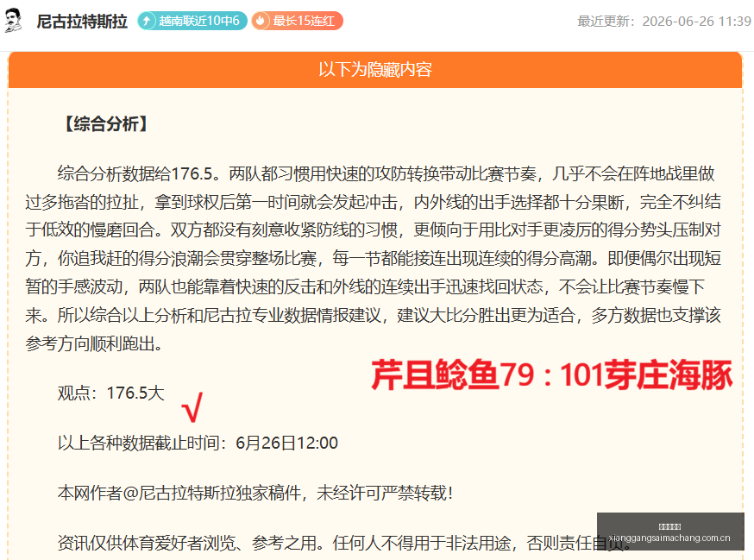Image resolution: width=754 pixels, height=560 pixels.
Task: Click the 资讯仅供体育爱好者浏览 disclaimer line
Action: coord(344,543)
